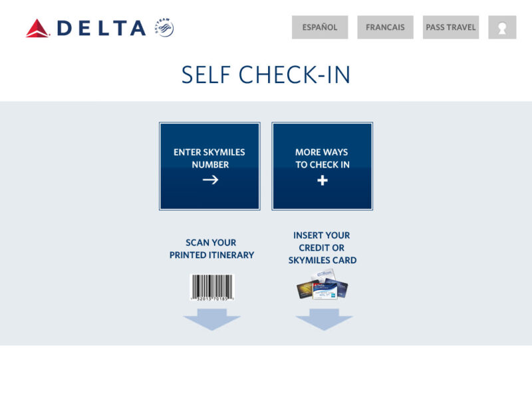Click the DELTA wordmark text
The height and width of the screenshot is (399, 532).
tap(102, 28)
